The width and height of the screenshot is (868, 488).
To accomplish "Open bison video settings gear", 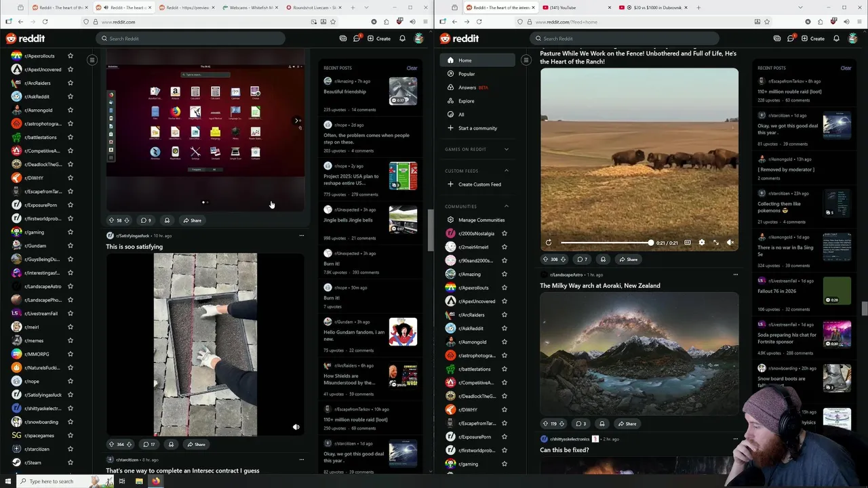I will click(x=701, y=243).
